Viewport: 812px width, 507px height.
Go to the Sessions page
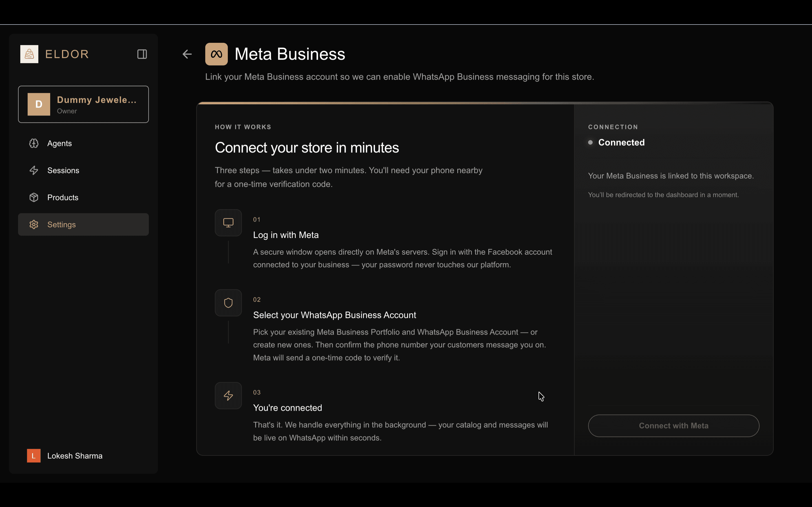coord(63,170)
